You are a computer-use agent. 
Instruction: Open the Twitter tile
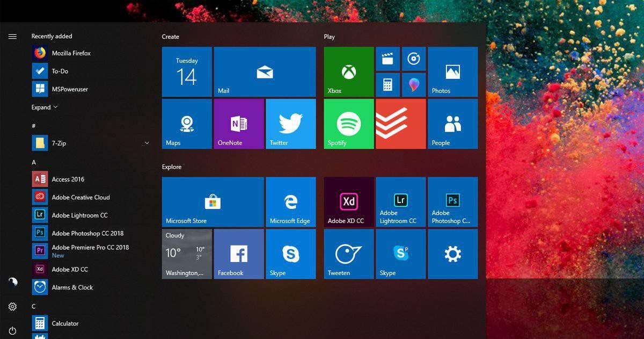(291, 124)
